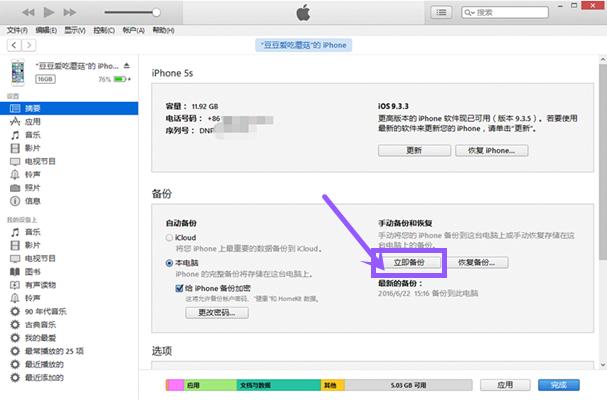Open the 编辑(E) menu

point(46,30)
